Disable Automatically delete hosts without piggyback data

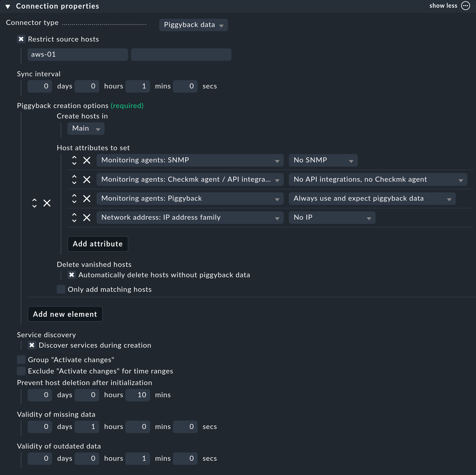point(71,275)
